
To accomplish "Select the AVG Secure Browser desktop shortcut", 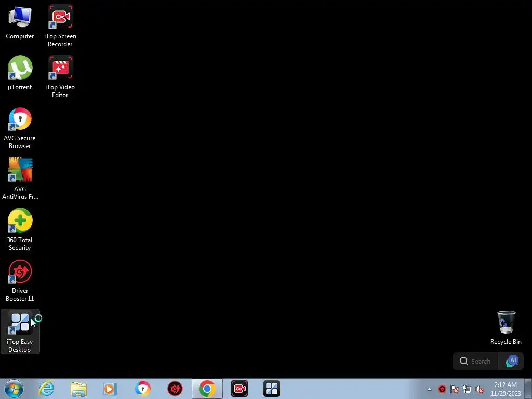I will 20,128.
